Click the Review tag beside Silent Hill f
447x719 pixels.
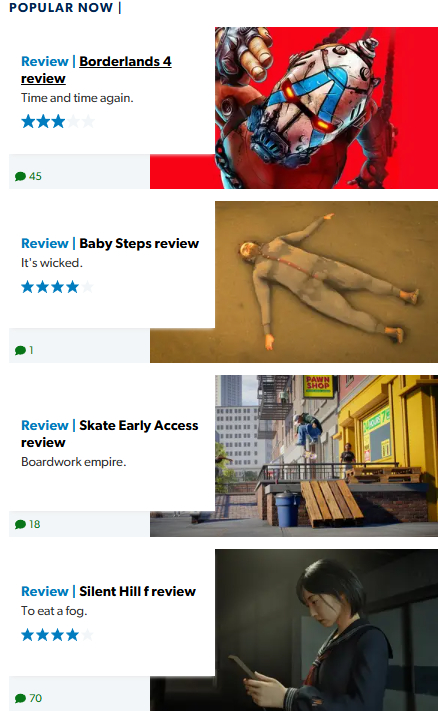pos(44,591)
